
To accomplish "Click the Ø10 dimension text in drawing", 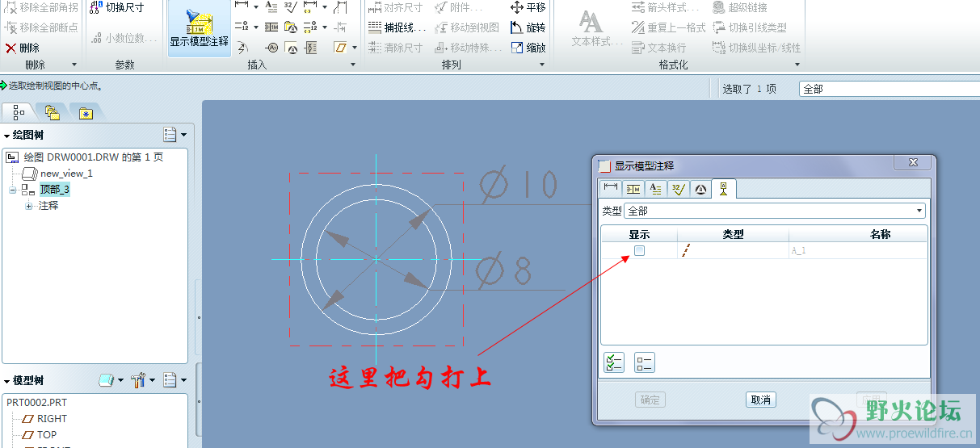I will [x=519, y=185].
